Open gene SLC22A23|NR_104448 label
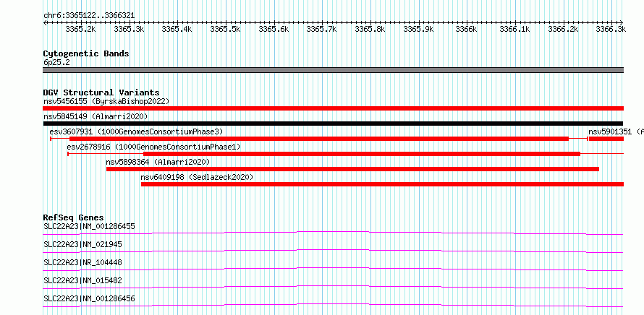Screen dimensions: 644x315 pos(82,262)
